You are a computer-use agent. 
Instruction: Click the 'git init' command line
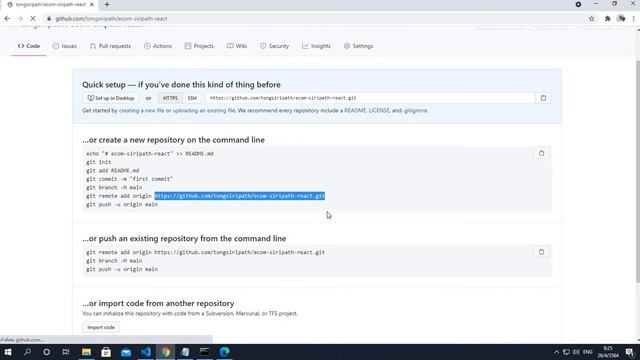click(98, 162)
